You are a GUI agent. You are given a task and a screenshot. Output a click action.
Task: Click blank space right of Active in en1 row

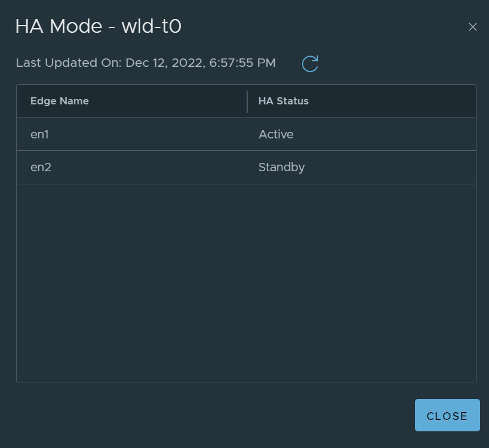click(383, 135)
